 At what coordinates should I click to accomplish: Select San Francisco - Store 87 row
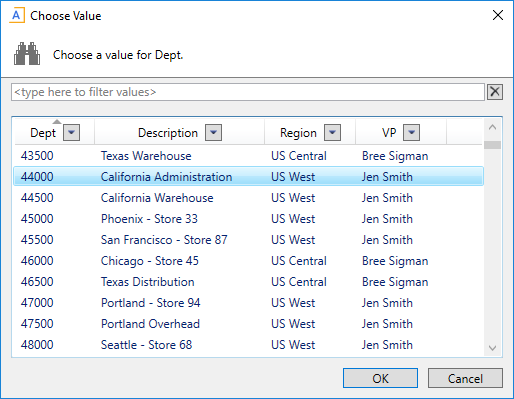pos(249,240)
